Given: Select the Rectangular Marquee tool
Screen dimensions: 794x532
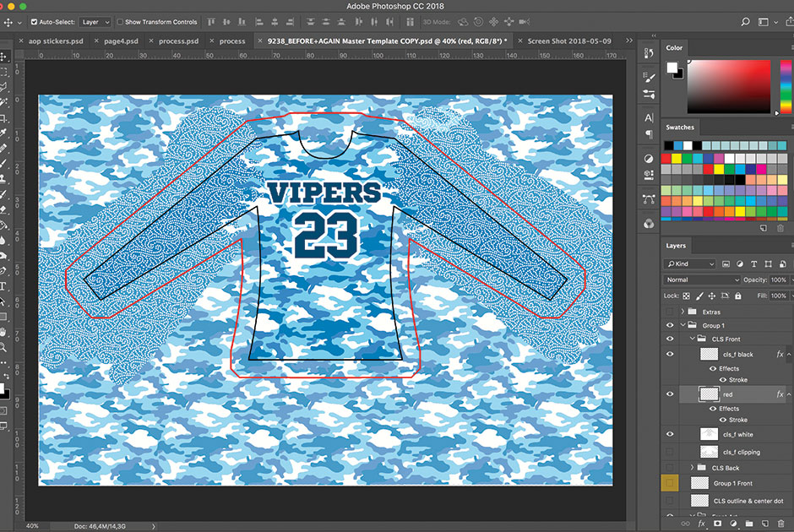Looking at the screenshot, I should [x=3, y=72].
